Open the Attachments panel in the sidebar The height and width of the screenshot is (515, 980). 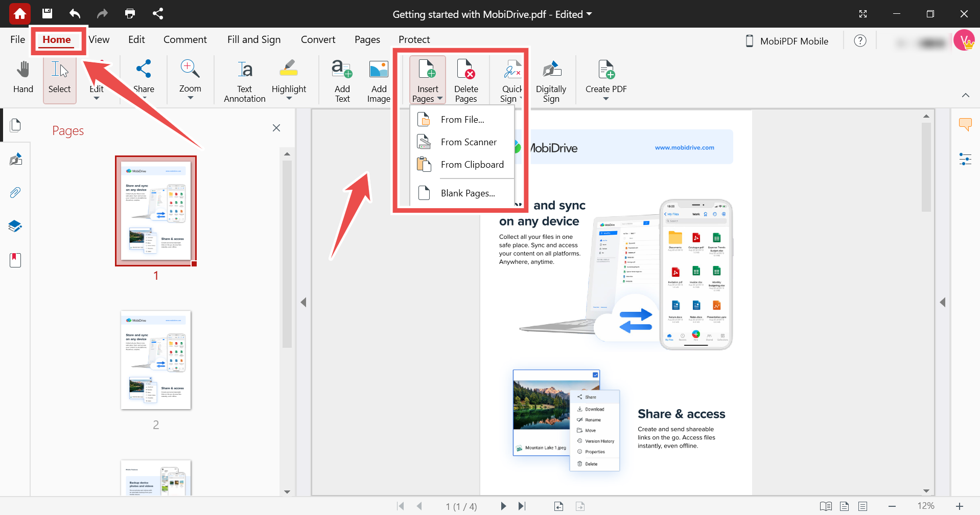coord(15,193)
